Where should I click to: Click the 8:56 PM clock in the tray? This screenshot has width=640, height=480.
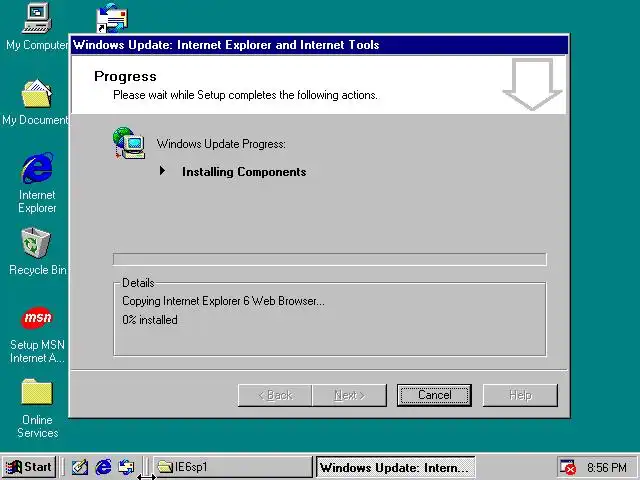point(607,467)
